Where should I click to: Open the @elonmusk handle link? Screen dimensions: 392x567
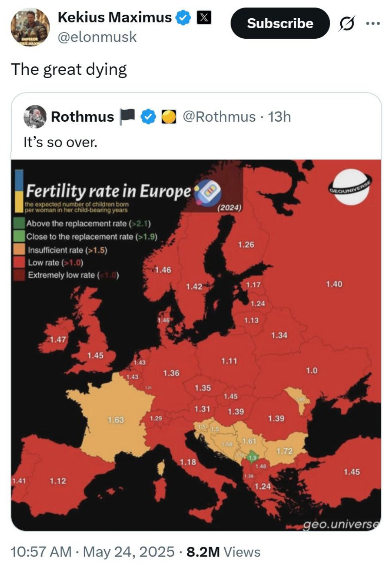click(x=97, y=37)
